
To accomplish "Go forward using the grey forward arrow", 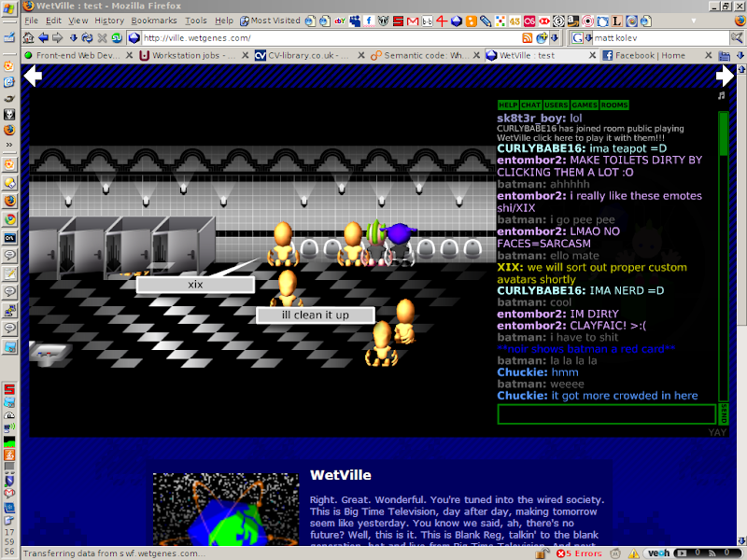I will click(x=58, y=37).
